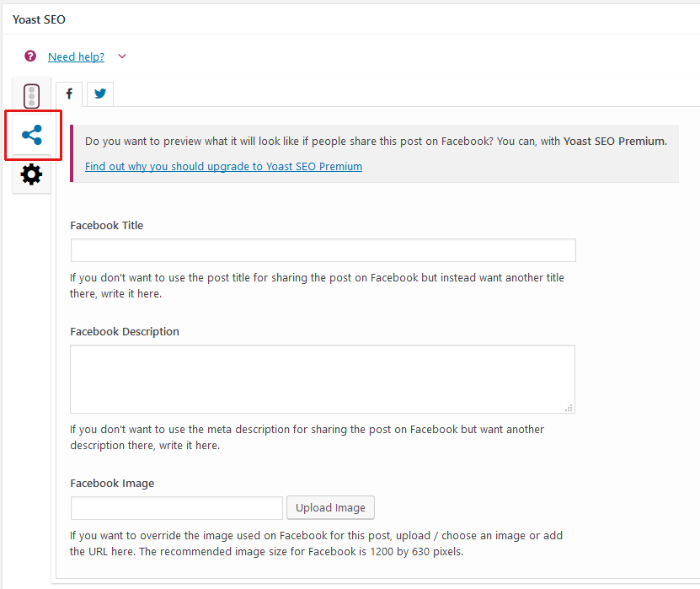Switch to the Facebook tab
This screenshot has width=700, height=589.
click(x=68, y=94)
